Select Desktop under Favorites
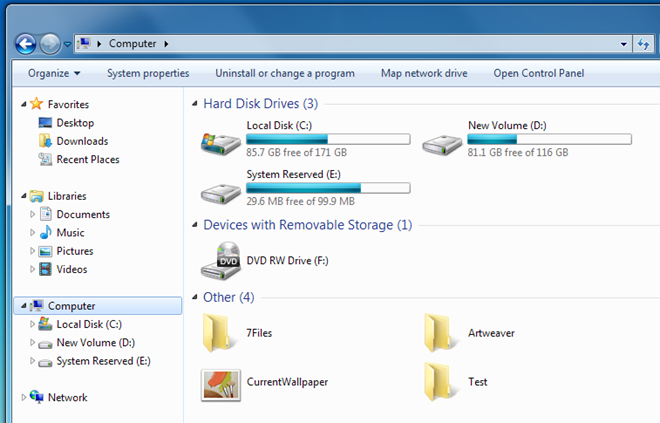Viewport: 660px width, 423px height. [75, 123]
